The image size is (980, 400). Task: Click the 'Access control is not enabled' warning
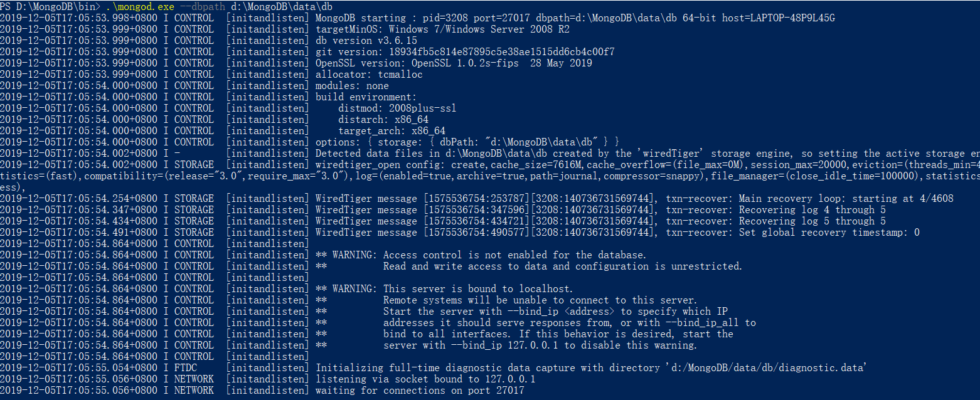point(514,255)
